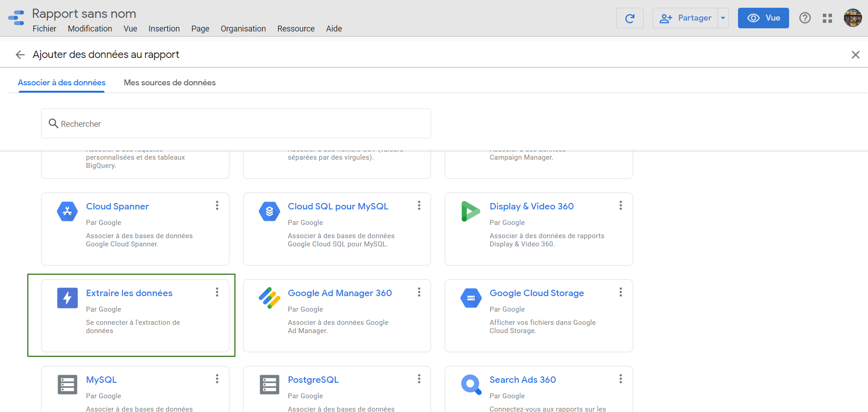868x412 pixels.
Task: Click the Extraire les données lightning icon
Action: [x=67, y=298]
